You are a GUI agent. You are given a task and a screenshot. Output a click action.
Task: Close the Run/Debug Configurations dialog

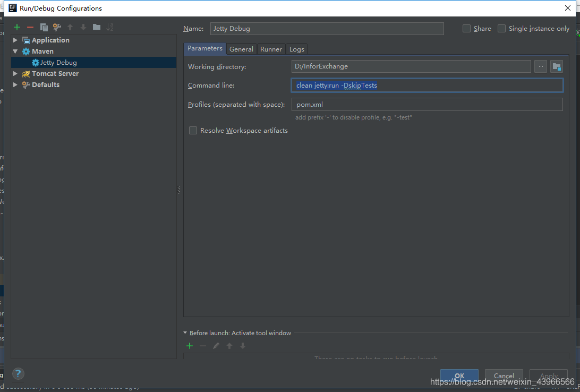568,8
